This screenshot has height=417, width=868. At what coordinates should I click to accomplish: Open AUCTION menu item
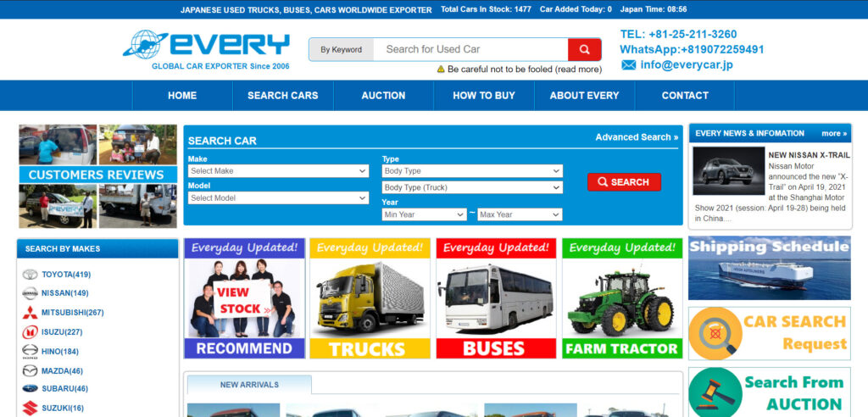[384, 95]
